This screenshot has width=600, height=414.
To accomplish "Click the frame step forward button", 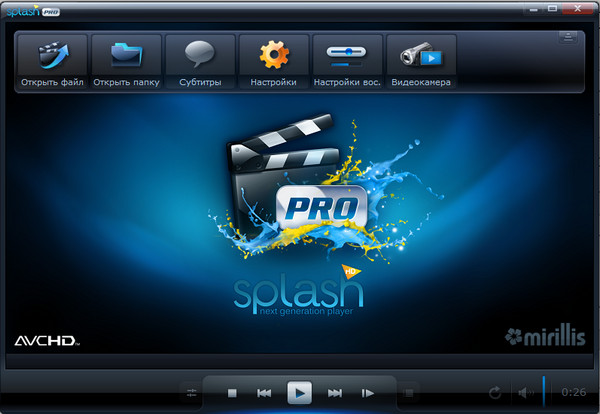I will coord(368,393).
